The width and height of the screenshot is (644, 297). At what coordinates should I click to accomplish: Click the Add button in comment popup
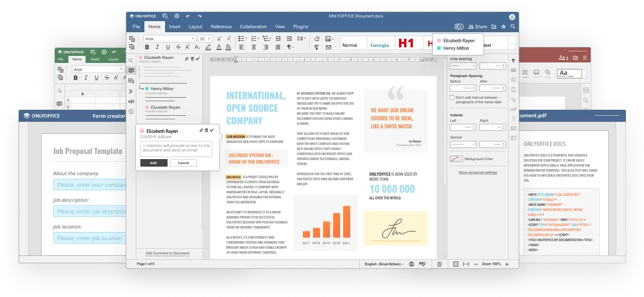(x=153, y=163)
